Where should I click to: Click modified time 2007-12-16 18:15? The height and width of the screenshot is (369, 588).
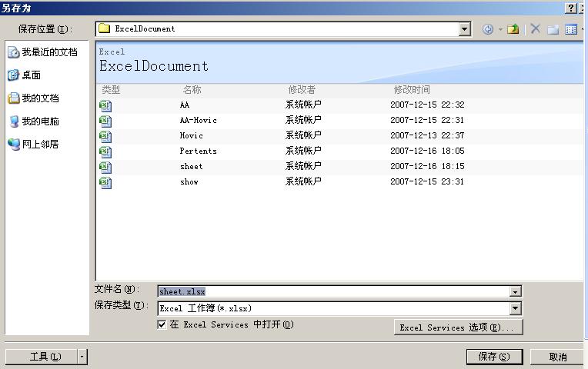[427, 166]
